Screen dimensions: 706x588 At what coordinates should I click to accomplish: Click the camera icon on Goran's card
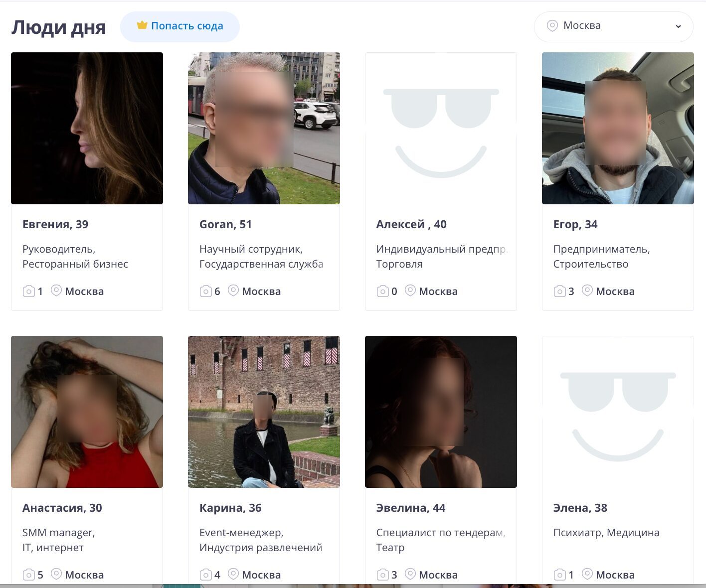(x=206, y=291)
